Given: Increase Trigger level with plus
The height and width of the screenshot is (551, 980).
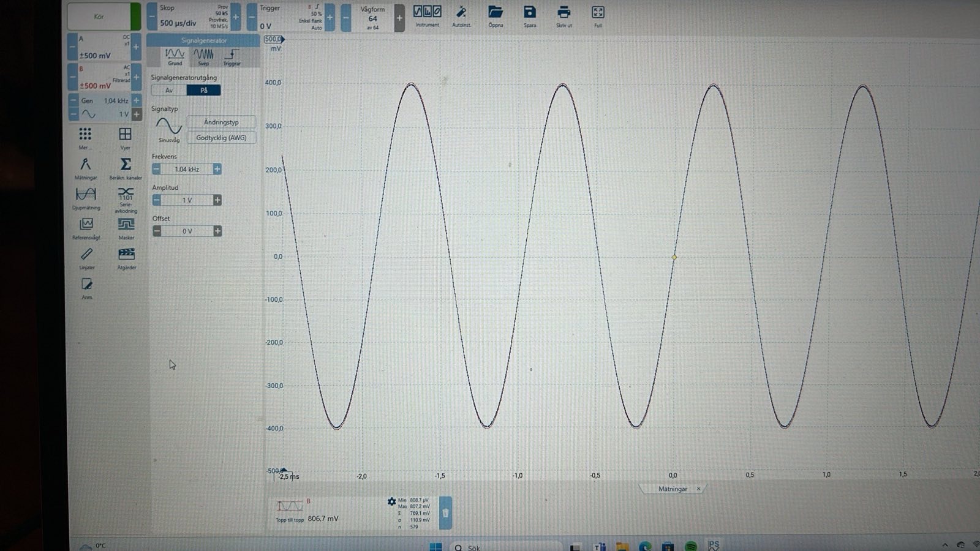Looking at the screenshot, I should tap(330, 17).
